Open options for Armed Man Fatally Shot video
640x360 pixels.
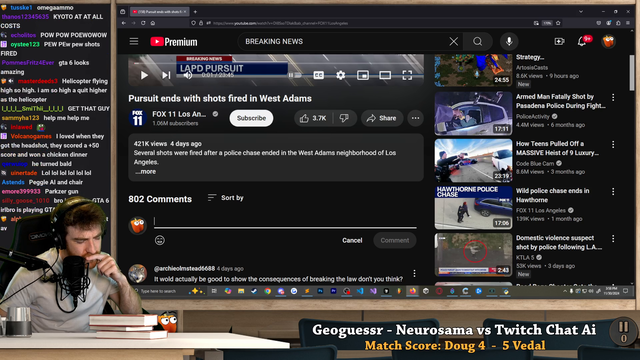(x=613, y=97)
